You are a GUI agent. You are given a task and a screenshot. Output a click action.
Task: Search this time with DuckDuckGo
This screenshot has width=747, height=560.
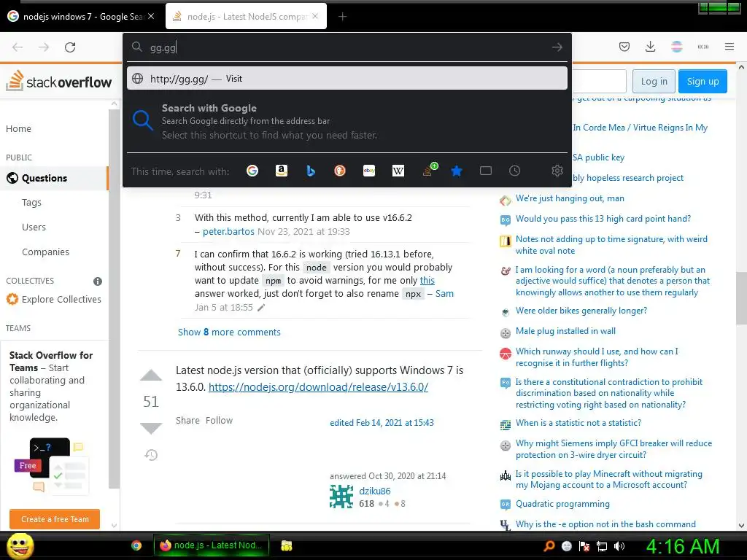[340, 171]
